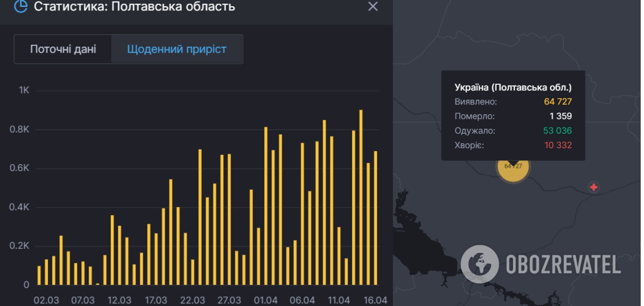644x306 pixels.
Task: Click the Померло value 1 359
Action: tap(561, 116)
